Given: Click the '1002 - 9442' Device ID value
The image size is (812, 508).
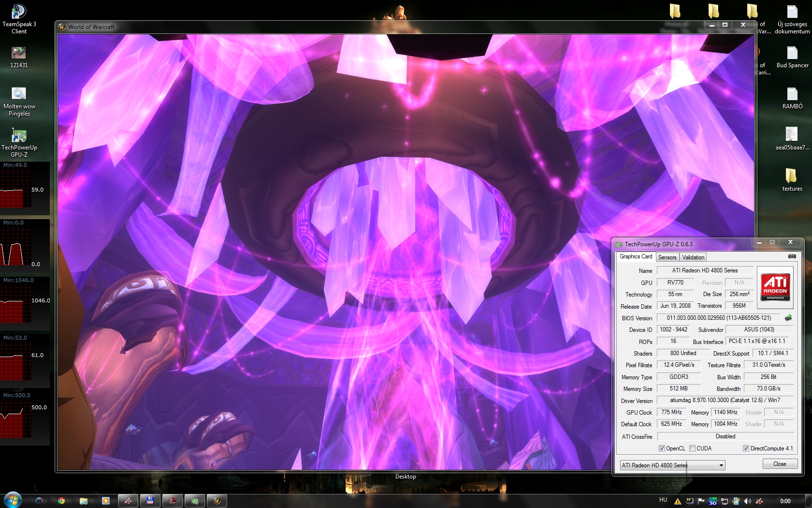Looking at the screenshot, I should click(x=673, y=329).
